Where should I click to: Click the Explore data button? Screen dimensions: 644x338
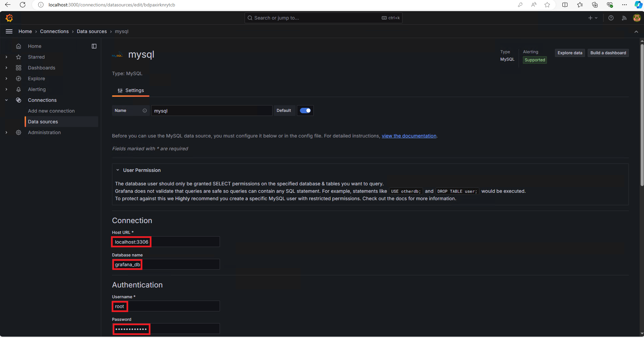[x=570, y=53]
